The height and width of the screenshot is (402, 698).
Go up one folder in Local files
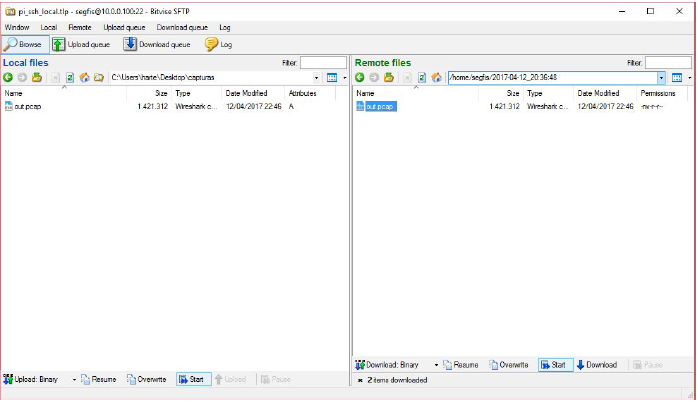point(37,77)
